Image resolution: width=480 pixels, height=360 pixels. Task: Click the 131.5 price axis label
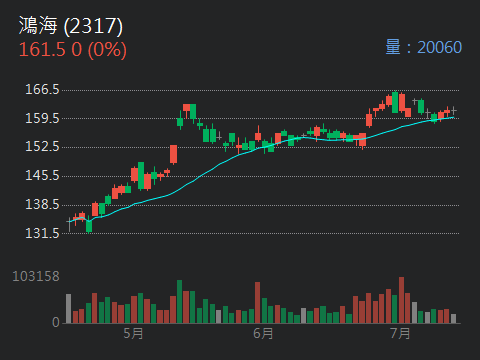point(42,233)
